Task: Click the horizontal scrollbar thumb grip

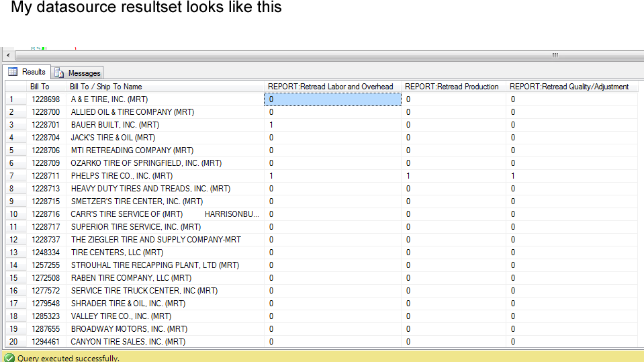Action: click(555, 55)
